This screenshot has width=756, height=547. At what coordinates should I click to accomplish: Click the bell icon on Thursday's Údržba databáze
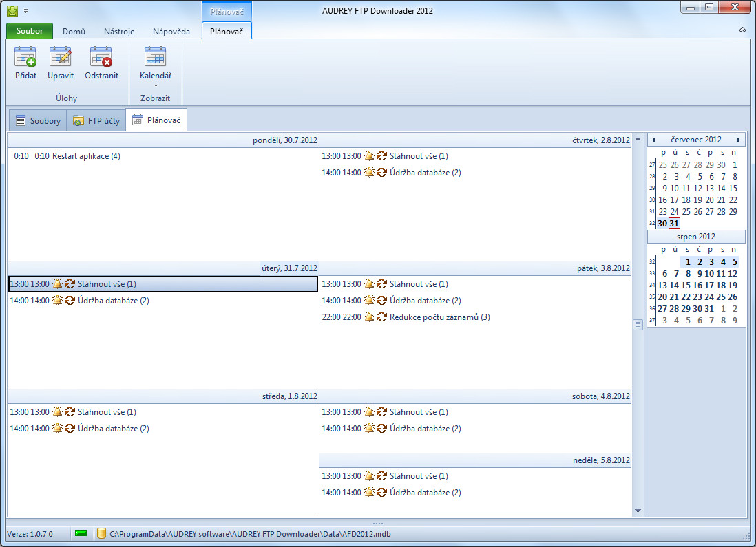(369, 172)
